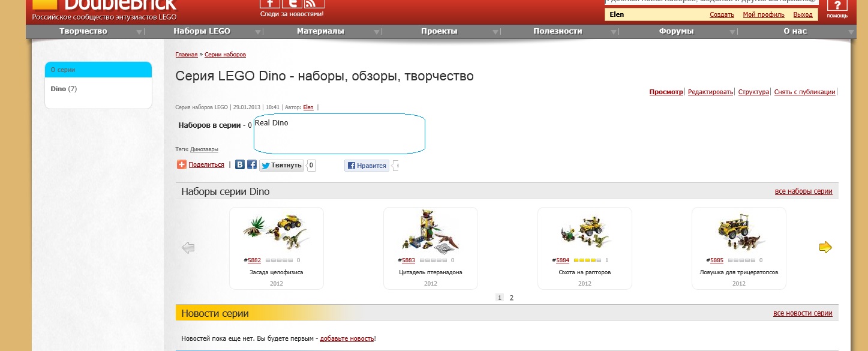Open the Форумы menu

coord(676,31)
